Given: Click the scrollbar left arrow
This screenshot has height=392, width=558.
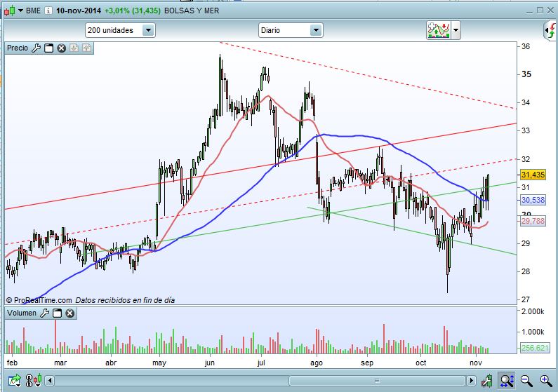Looking at the screenshot, I should [50, 381].
